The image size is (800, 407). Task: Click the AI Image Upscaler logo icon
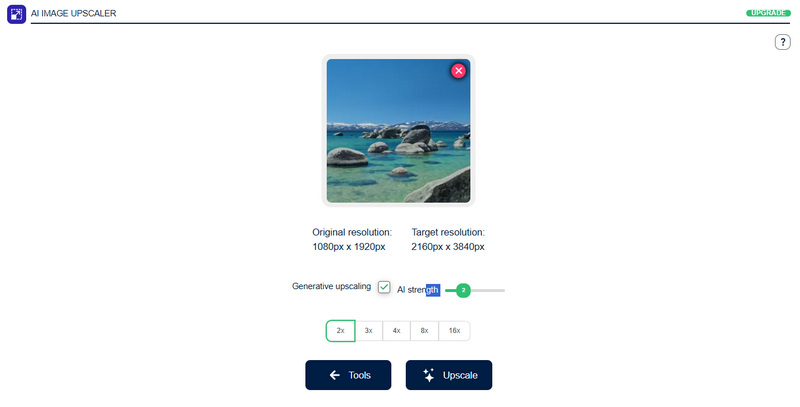(x=16, y=14)
